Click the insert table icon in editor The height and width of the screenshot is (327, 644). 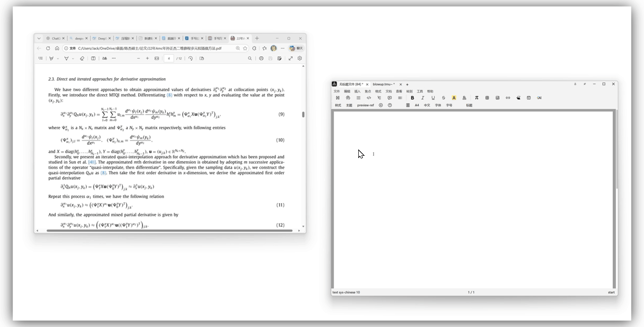(487, 98)
